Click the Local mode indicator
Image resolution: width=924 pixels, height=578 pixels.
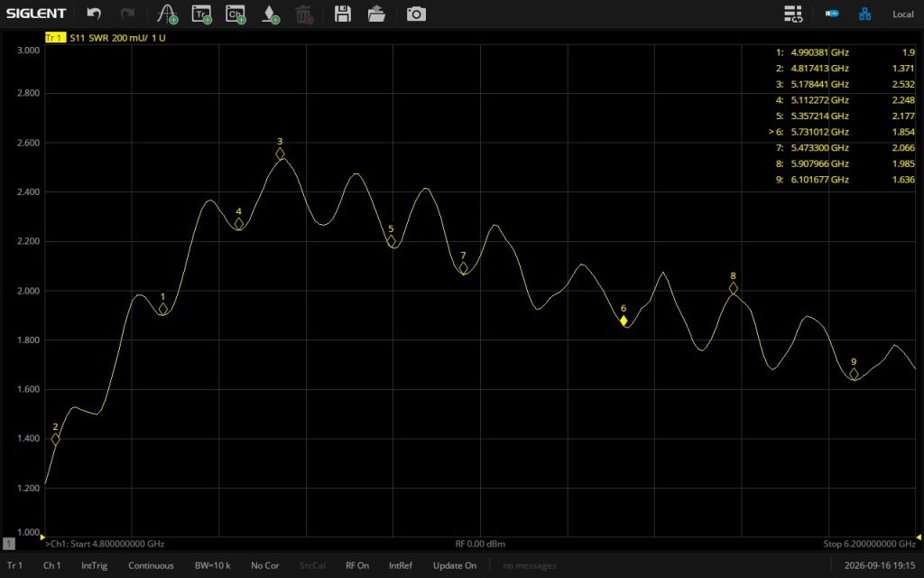click(x=902, y=14)
